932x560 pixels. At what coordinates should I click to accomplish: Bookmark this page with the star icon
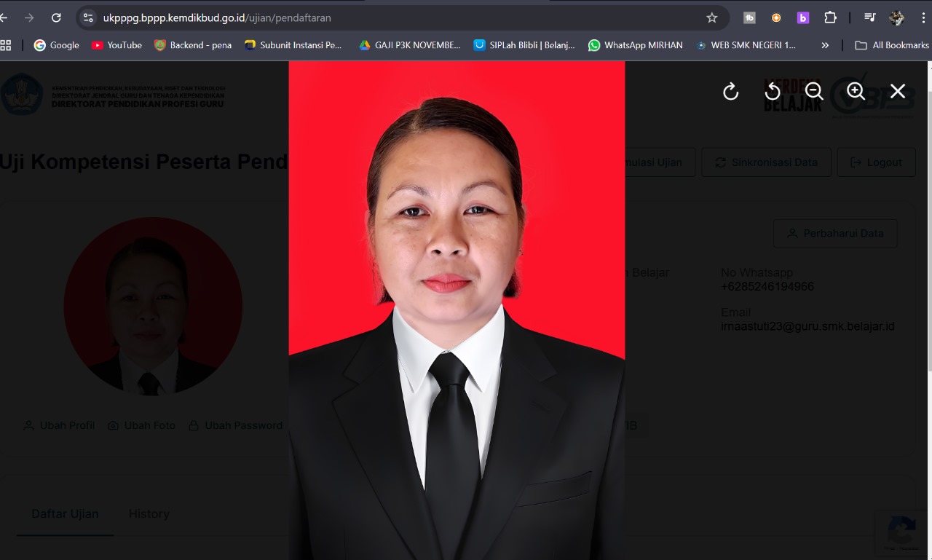[712, 17]
